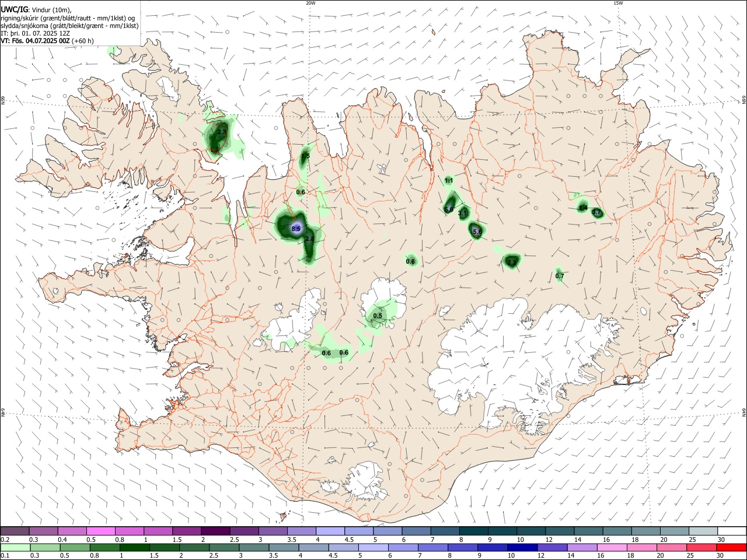Click the 1.1 precipitation label
Viewport: 747px width, 560px height.
tap(449, 181)
